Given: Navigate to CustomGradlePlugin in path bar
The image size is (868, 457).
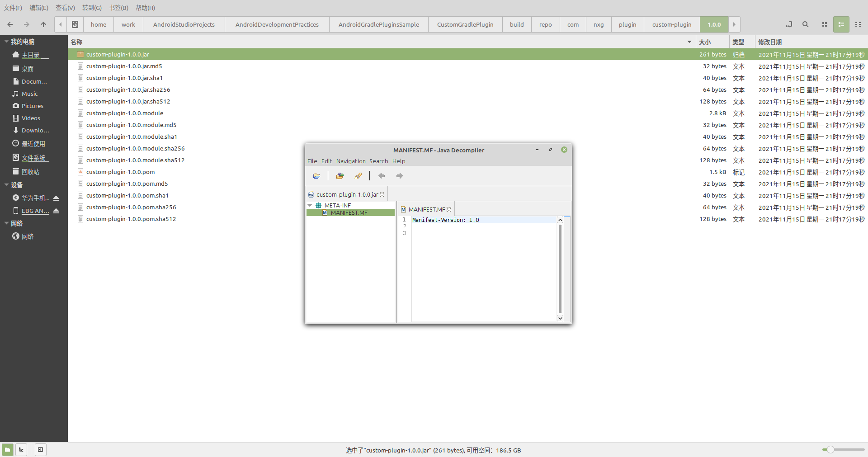Looking at the screenshot, I should click(465, 24).
